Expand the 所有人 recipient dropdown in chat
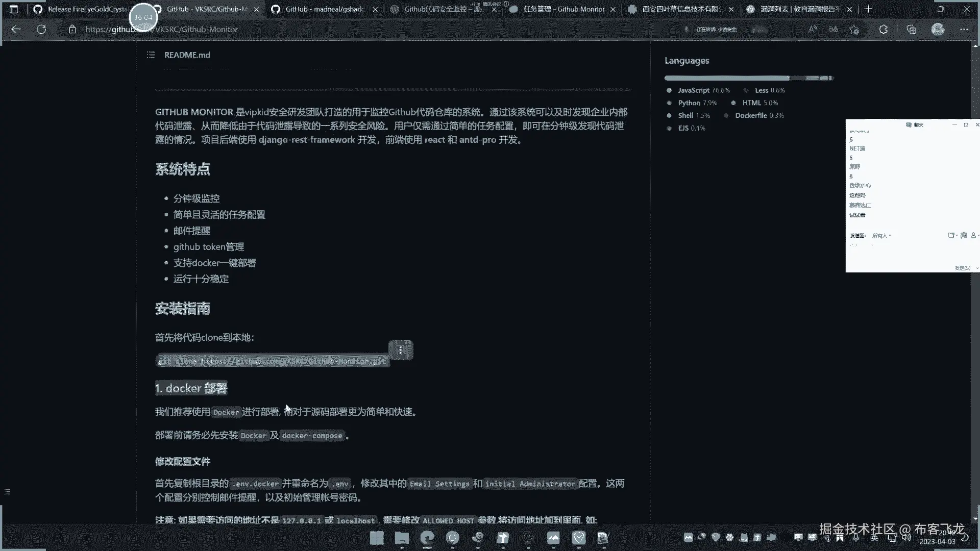This screenshot has width=980, height=551. pyautogui.click(x=881, y=236)
